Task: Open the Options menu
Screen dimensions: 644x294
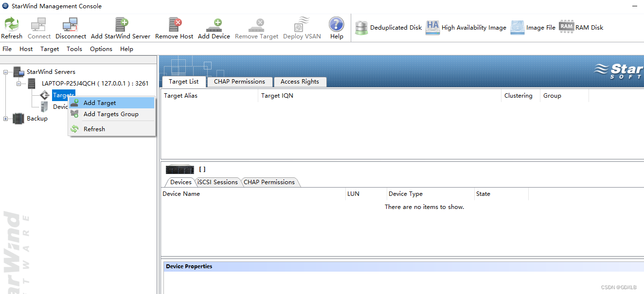Action: tap(101, 49)
